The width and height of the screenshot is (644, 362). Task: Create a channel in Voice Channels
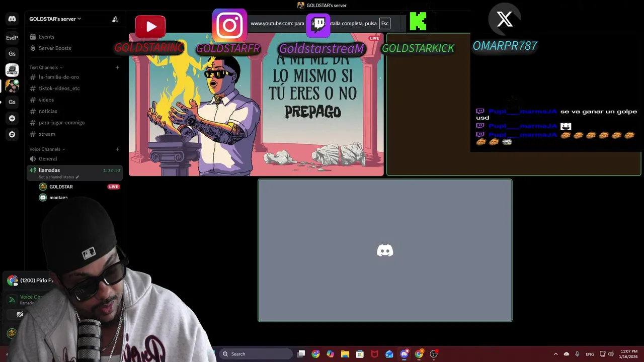[117, 149]
